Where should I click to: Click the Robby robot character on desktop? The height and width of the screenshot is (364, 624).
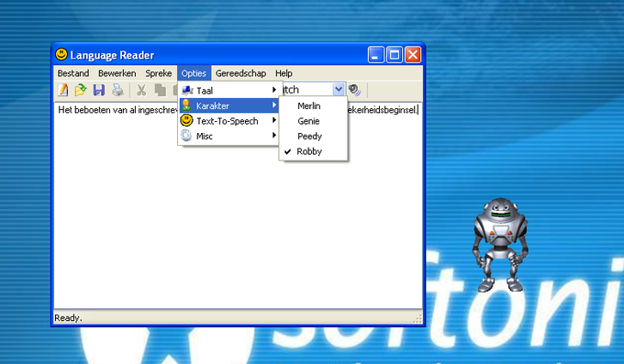[x=500, y=245]
